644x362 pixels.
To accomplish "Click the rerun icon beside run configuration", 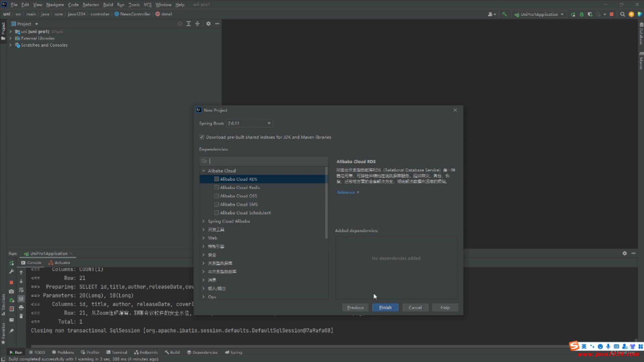I will tap(573, 14).
